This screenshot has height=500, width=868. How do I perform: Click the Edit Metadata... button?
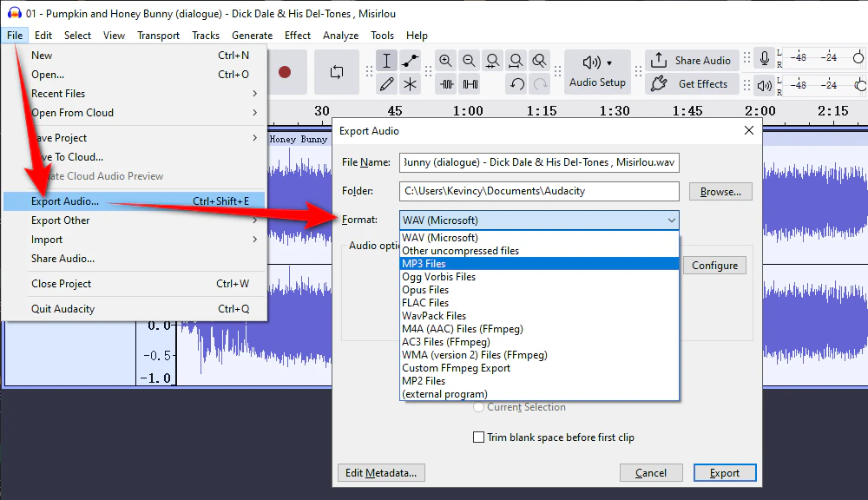tap(381, 473)
